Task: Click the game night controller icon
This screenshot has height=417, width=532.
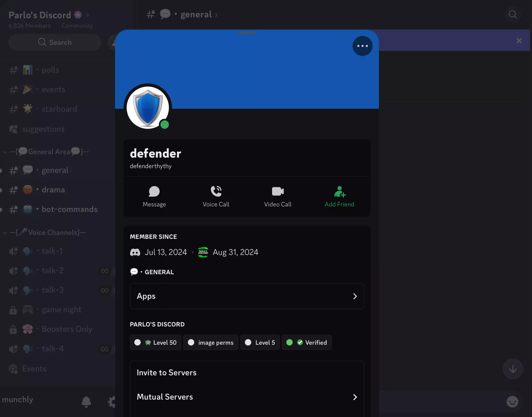Action: click(28, 309)
